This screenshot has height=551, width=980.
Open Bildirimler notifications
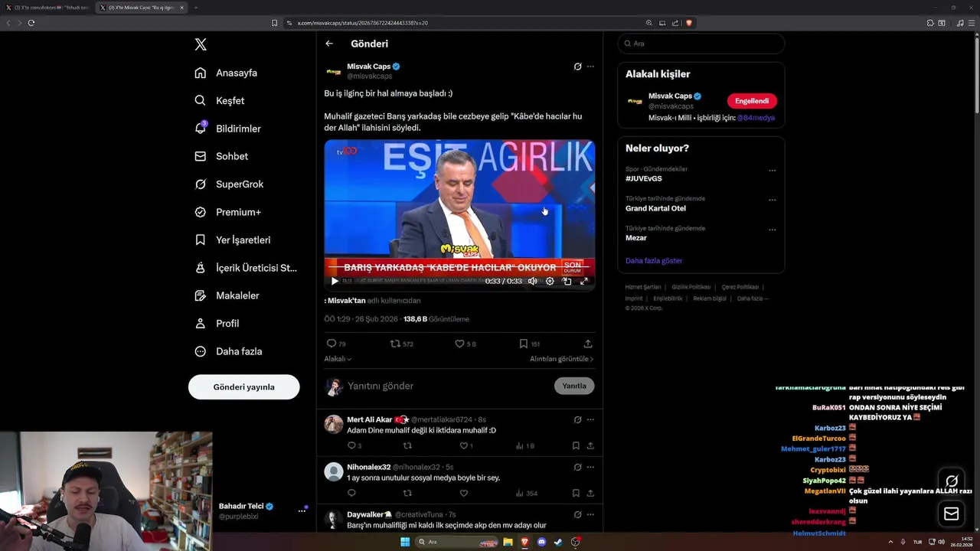[227, 129]
